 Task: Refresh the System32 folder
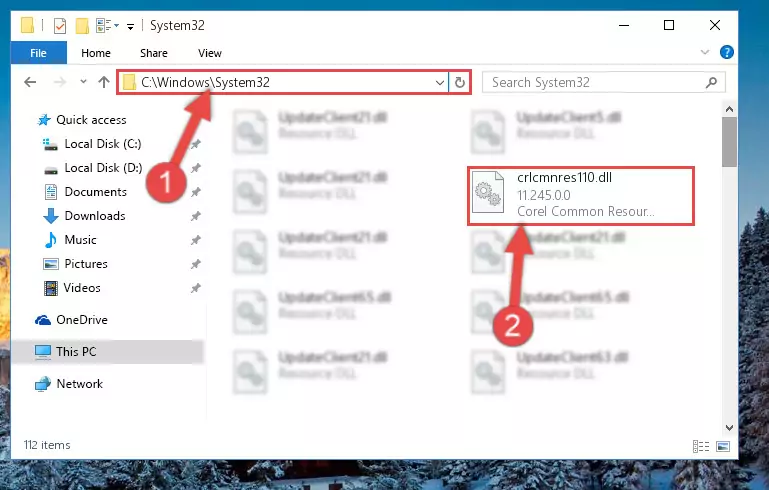point(460,82)
